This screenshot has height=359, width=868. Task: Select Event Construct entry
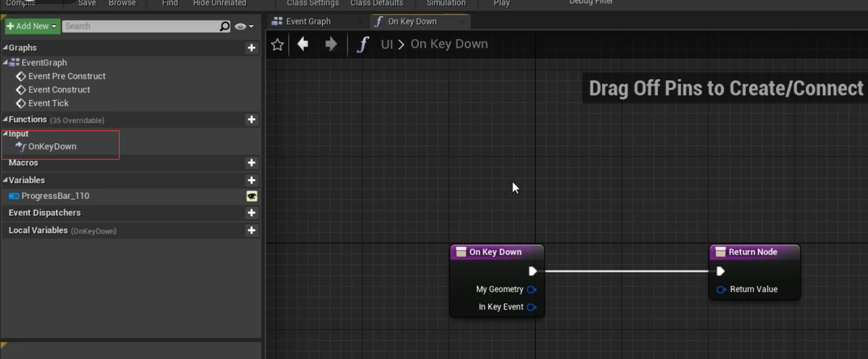coord(59,90)
